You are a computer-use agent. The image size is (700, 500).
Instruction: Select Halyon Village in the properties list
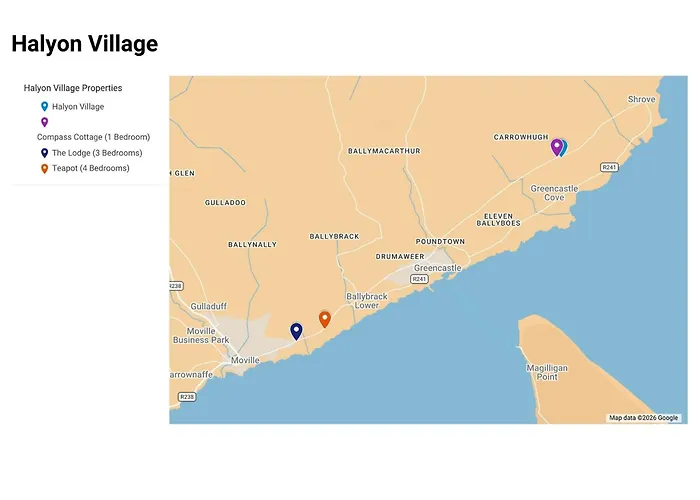coord(78,107)
